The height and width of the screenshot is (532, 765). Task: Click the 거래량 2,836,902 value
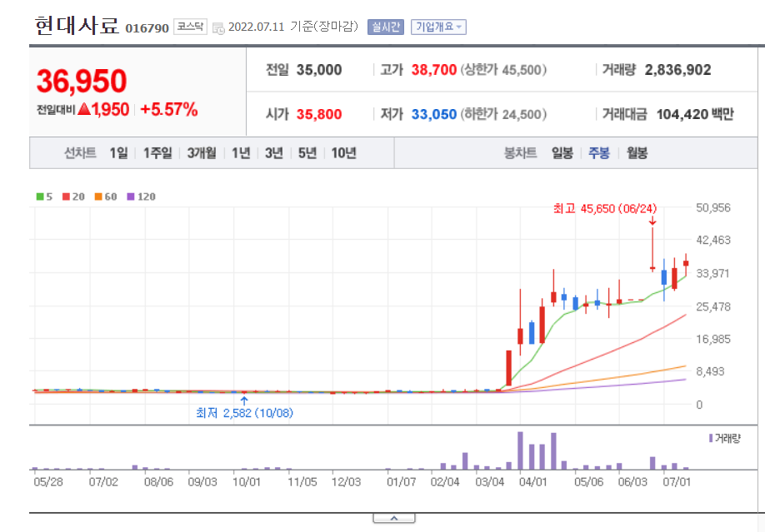pyautogui.click(x=677, y=70)
